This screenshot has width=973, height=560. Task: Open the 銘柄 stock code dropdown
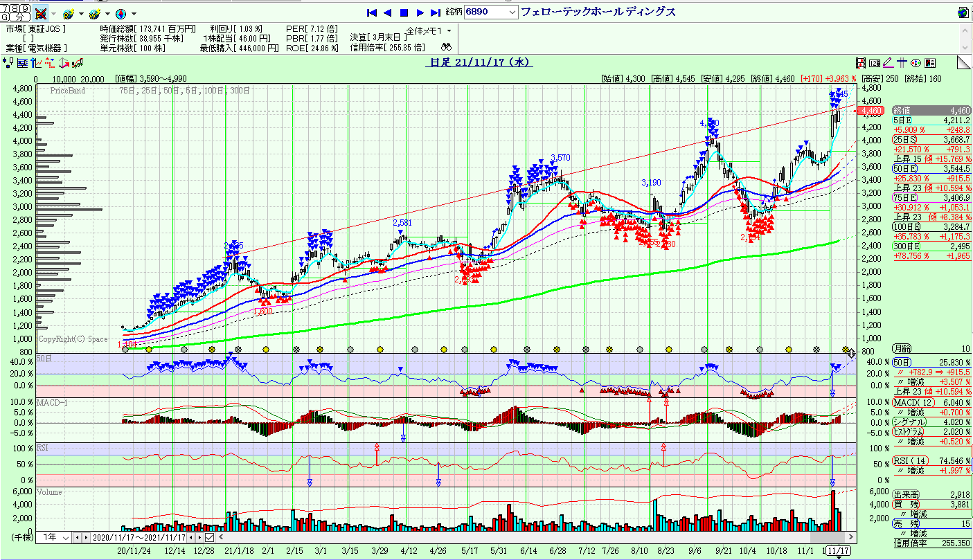tap(512, 12)
